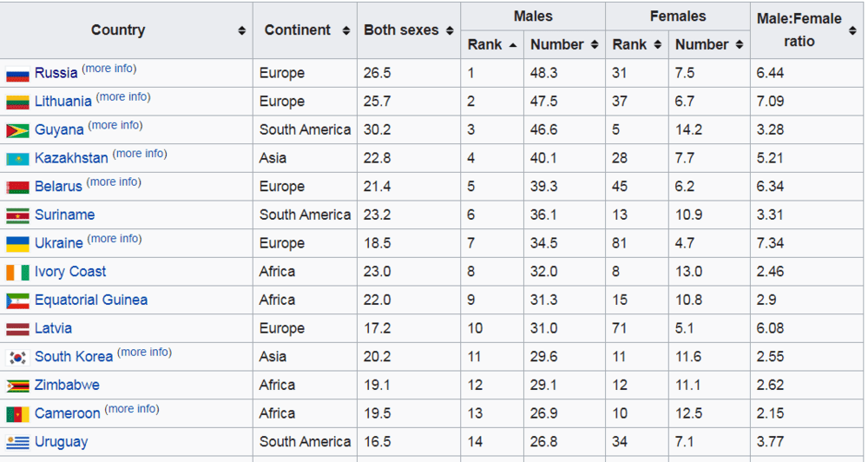Image resolution: width=868 pixels, height=462 pixels.
Task: Open 'more info' next to Belarus
Action: click(x=113, y=182)
